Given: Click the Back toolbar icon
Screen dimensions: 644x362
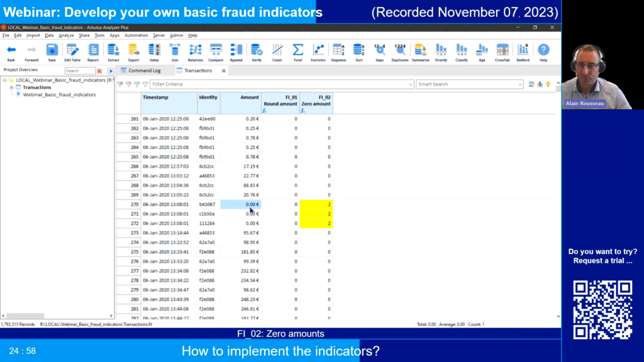Looking at the screenshot, I should (11, 53).
